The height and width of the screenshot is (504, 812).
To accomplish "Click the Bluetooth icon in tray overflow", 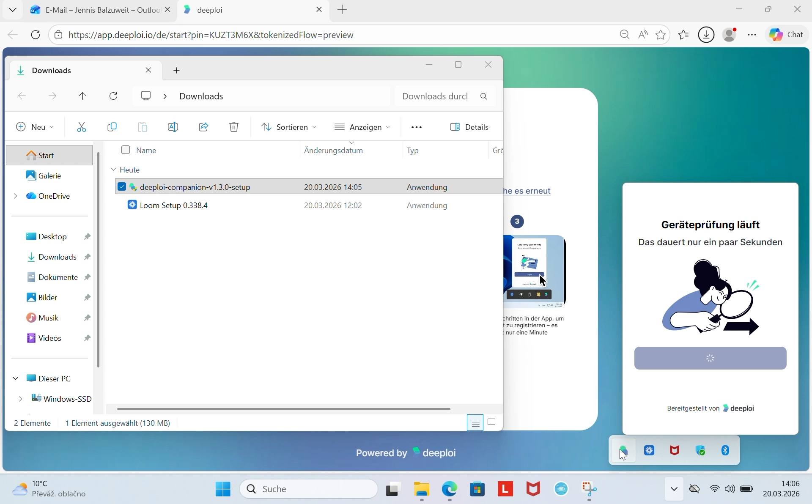I will click(726, 451).
